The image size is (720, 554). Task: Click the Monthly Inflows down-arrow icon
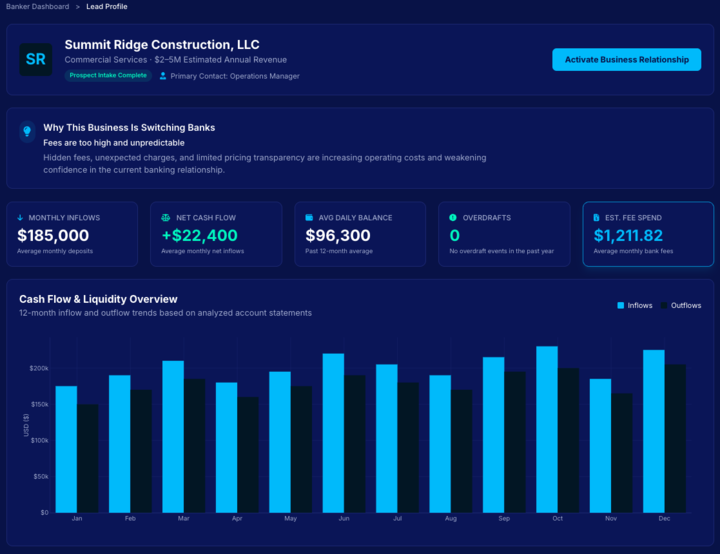tap(21, 217)
